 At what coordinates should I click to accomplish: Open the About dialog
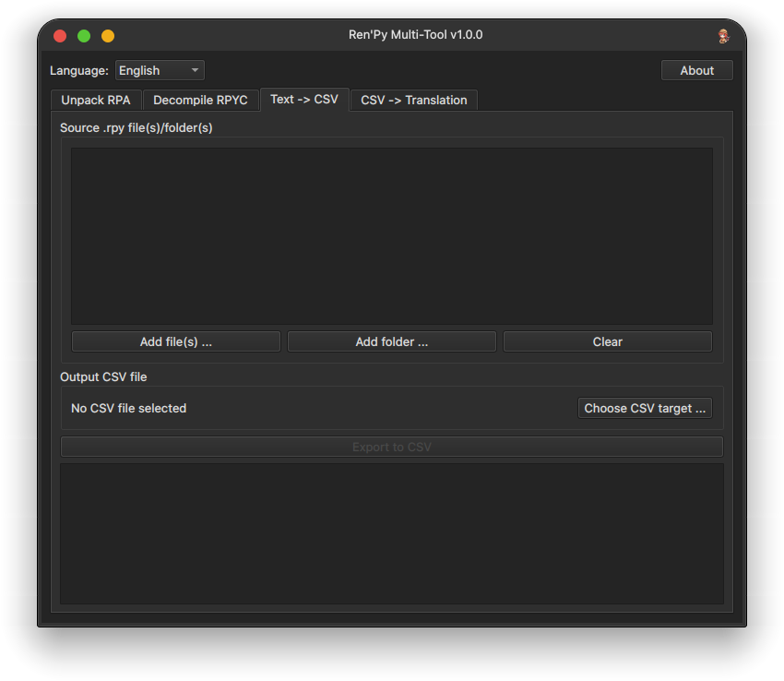[696, 70]
